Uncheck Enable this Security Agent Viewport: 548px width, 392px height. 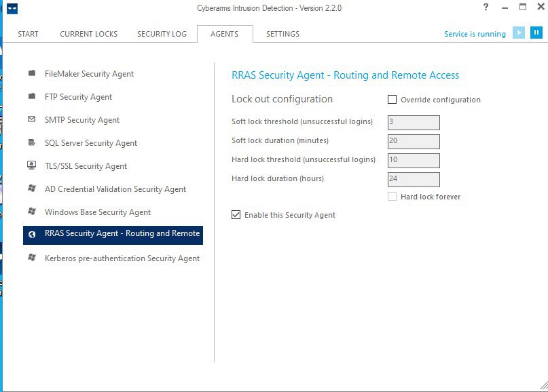click(236, 215)
